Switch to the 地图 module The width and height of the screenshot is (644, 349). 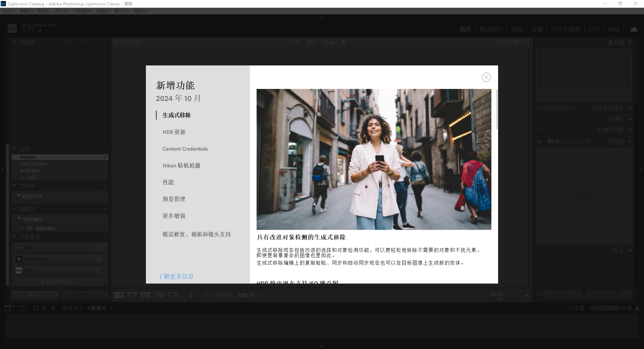pyautogui.click(x=517, y=30)
